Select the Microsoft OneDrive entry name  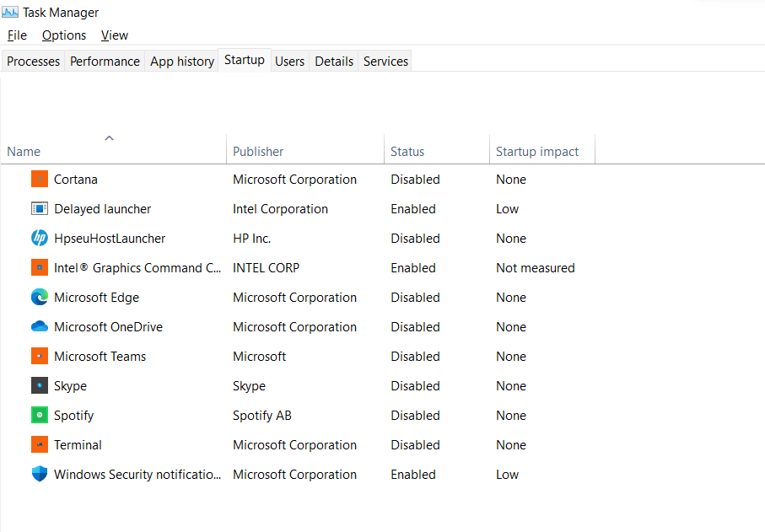(108, 327)
